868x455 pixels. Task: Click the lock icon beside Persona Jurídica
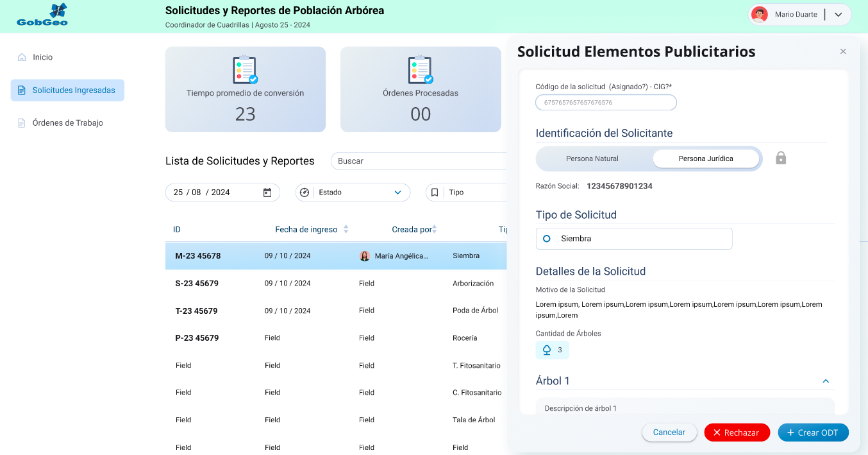[x=781, y=158]
